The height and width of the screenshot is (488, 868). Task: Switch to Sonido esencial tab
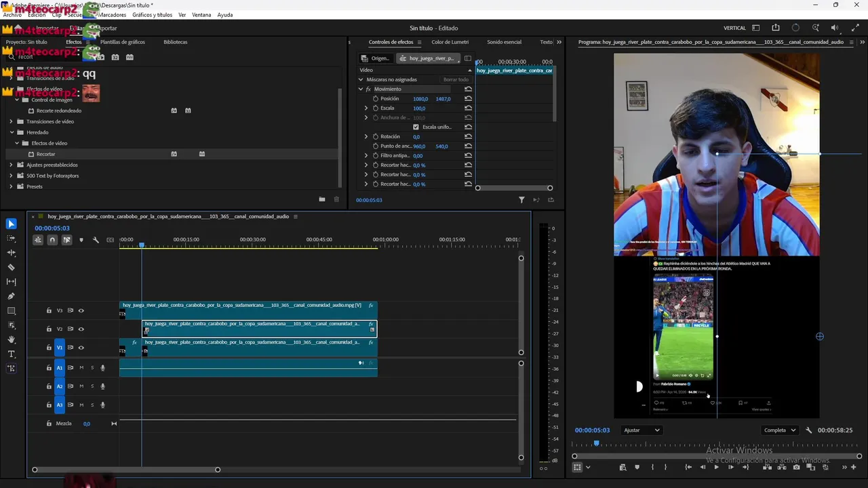(505, 42)
